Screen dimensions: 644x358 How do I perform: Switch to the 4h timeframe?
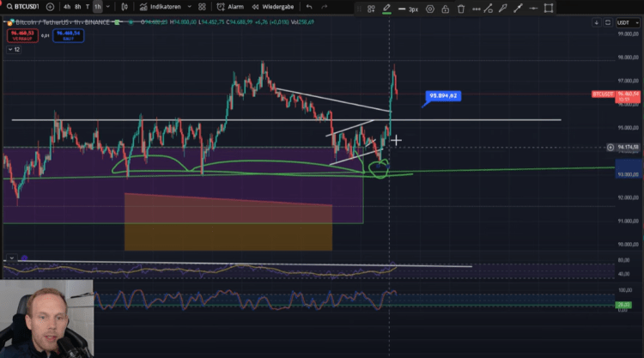[x=67, y=6]
